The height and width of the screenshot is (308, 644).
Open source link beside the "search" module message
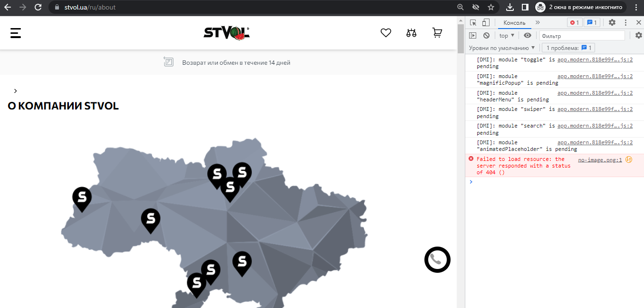pyautogui.click(x=595, y=126)
